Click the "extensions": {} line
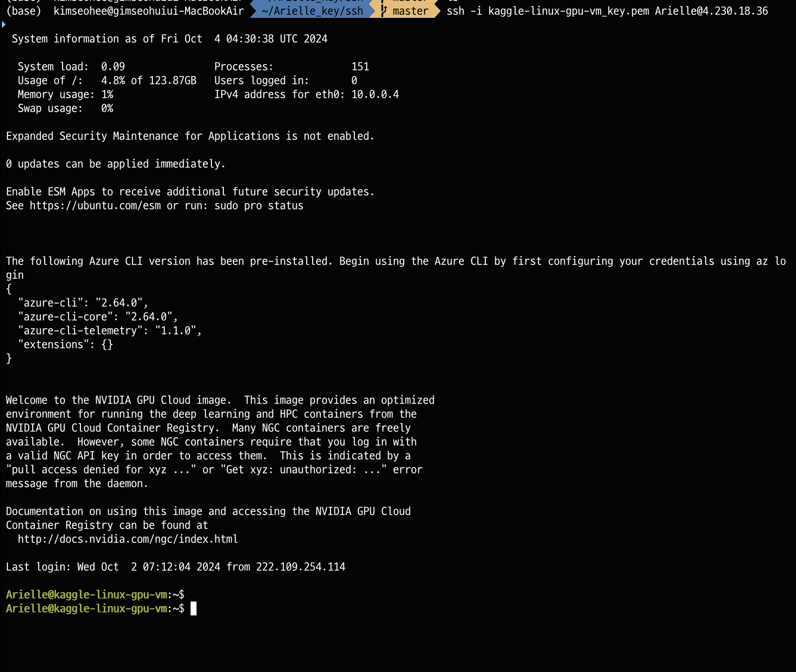Viewport: 796px width, 672px height. click(x=66, y=344)
